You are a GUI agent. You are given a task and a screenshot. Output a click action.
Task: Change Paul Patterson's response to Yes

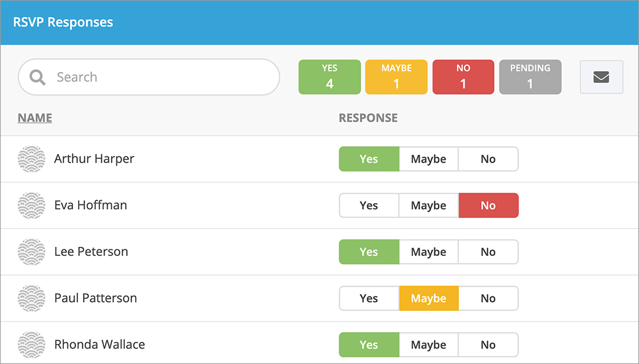(x=369, y=298)
